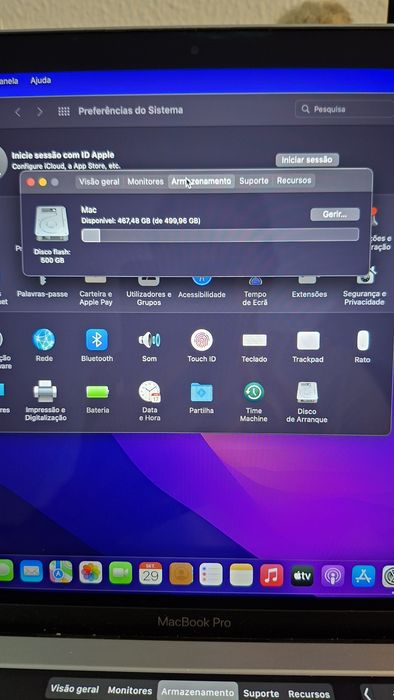Launch Notes from the Dock
This screenshot has height=700, width=394.
pos(241,575)
